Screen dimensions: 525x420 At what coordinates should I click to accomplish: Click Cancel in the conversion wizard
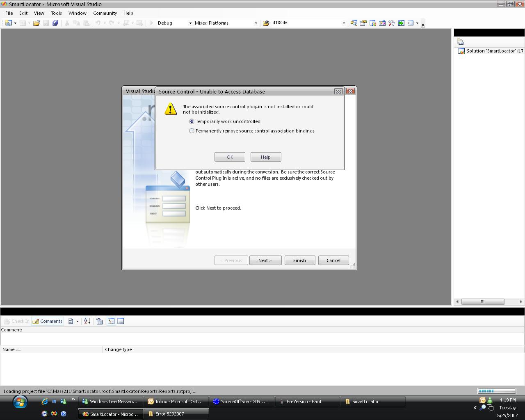point(333,260)
